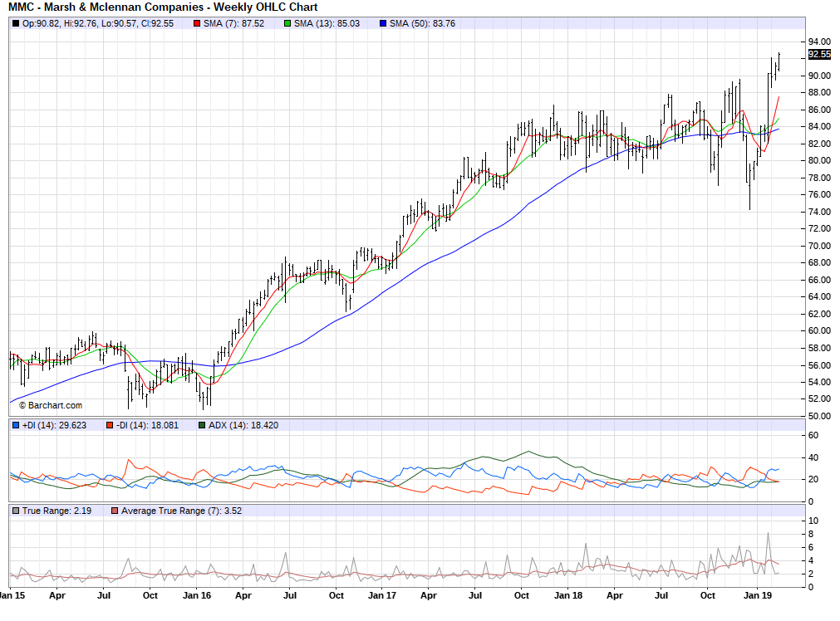Select the 'ADX (14): 18.420' indicator label
The height and width of the screenshot is (621, 840).
[243, 425]
